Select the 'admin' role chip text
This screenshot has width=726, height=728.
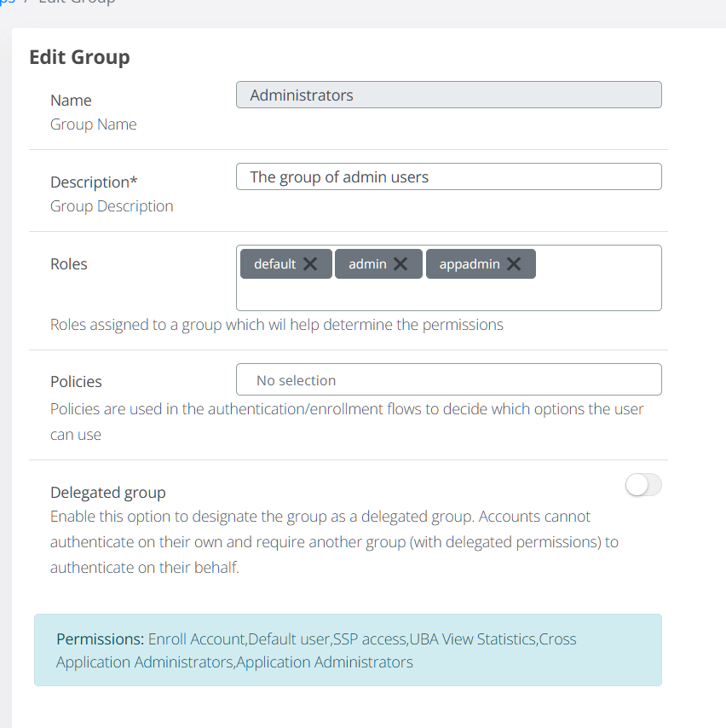coord(368,264)
